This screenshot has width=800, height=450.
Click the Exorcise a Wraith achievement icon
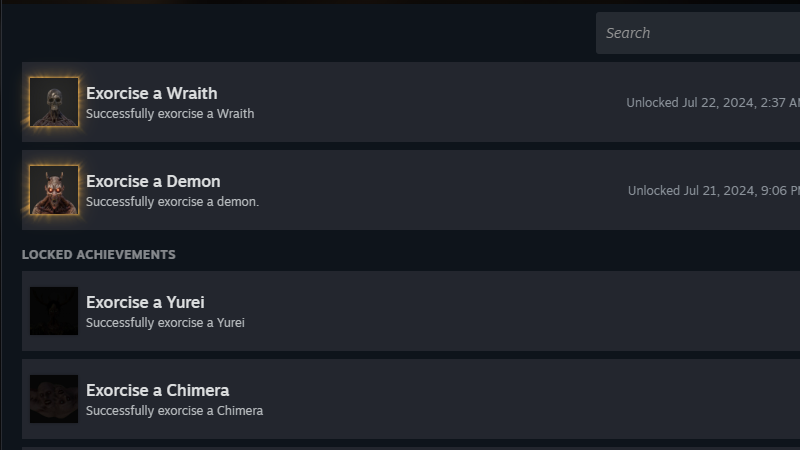point(54,102)
